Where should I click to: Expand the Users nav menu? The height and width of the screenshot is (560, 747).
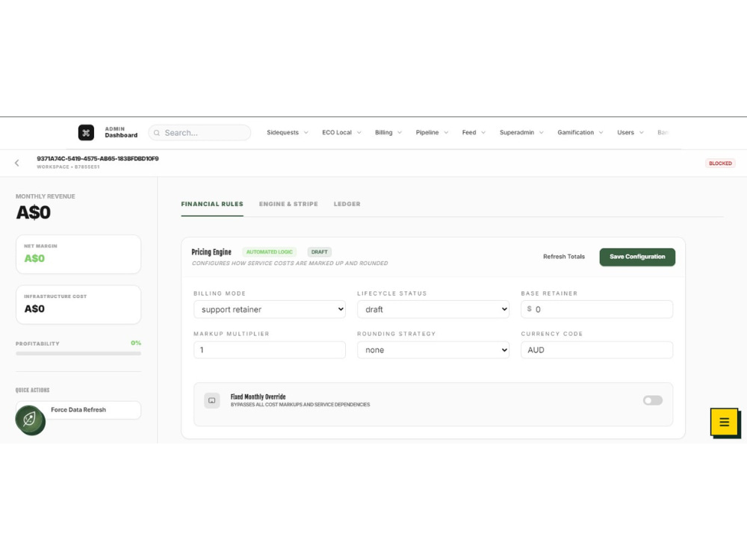(630, 132)
